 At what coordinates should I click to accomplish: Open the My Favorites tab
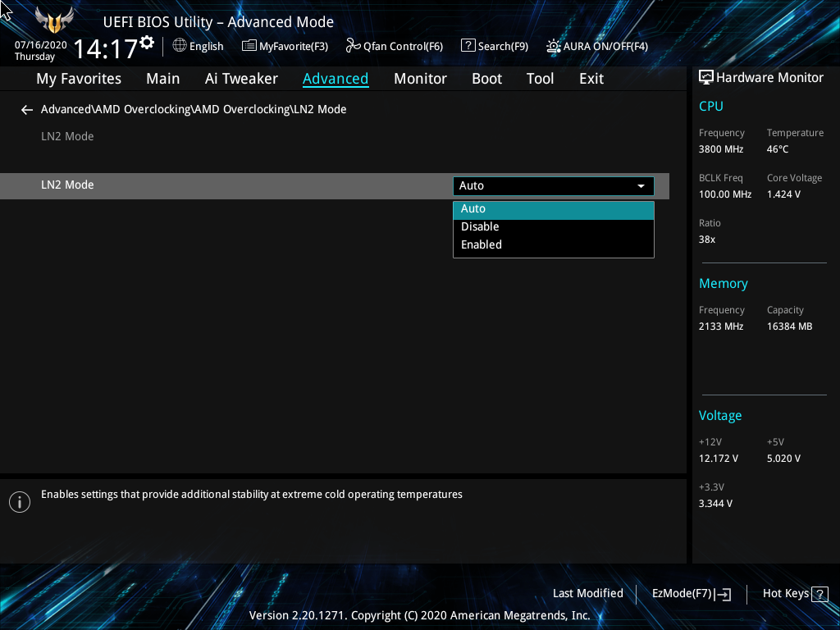coord(79,79)
